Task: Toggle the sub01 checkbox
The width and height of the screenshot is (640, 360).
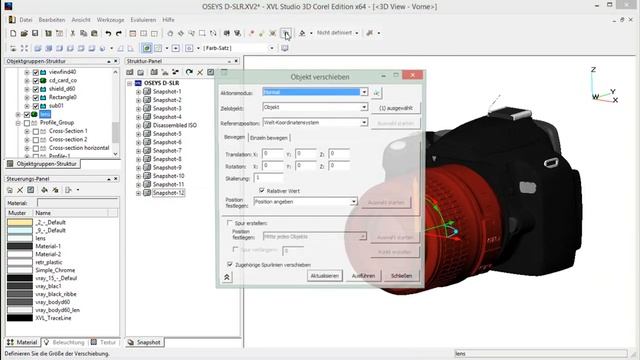Action: tap(36, 106)
